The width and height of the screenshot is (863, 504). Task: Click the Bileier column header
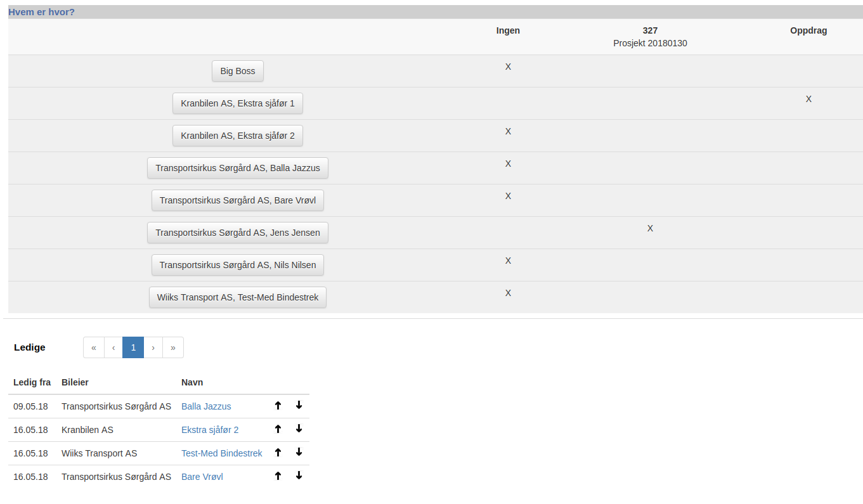pyautogui.click(x=75, y=382)
